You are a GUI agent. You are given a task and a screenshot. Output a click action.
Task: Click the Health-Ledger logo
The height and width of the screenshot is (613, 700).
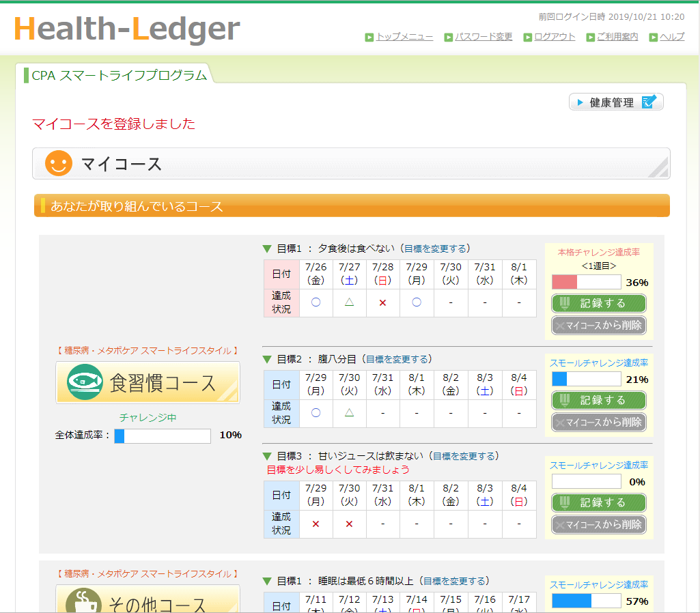[x=127, y=29]
